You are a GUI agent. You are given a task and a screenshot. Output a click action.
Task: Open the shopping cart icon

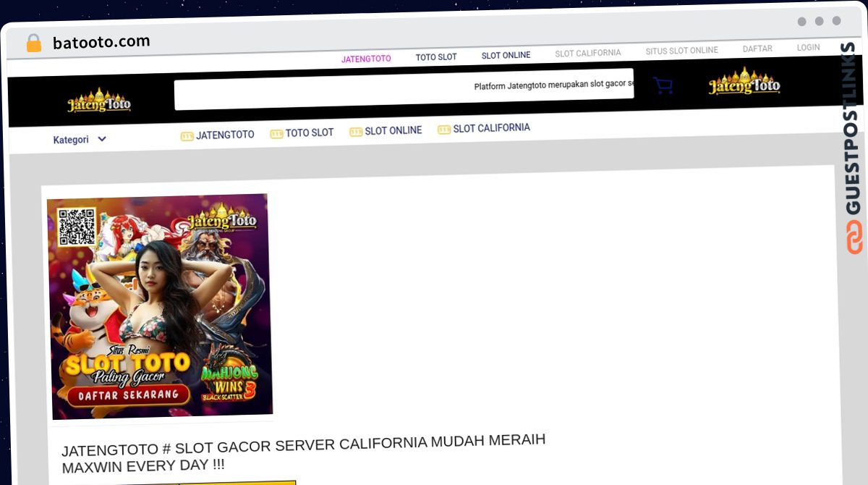coord(663,85)
